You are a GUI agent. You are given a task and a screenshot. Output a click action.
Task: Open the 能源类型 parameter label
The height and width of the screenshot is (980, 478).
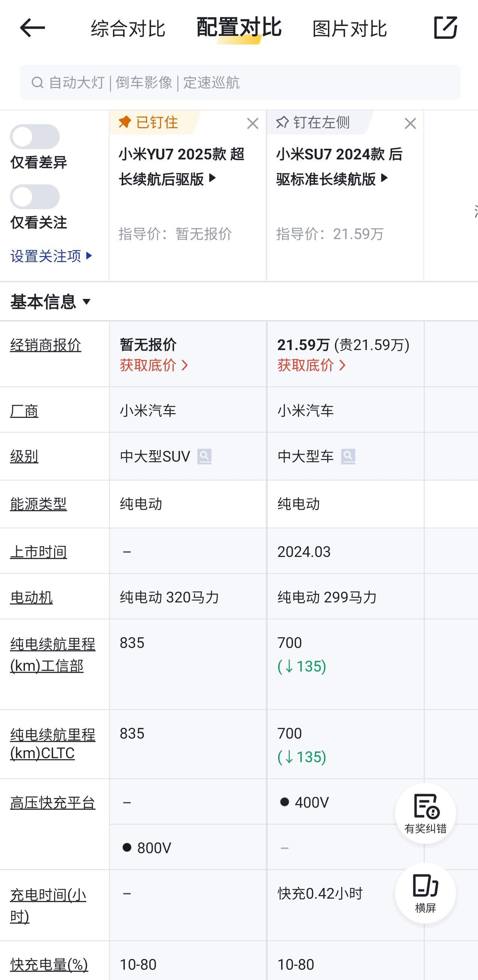(38, 504)
